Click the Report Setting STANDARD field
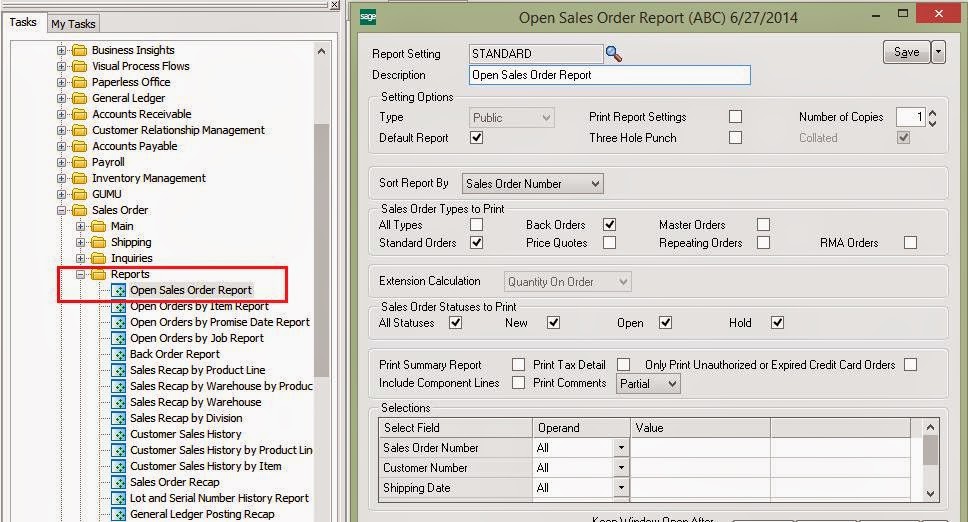 pos(535,54)
